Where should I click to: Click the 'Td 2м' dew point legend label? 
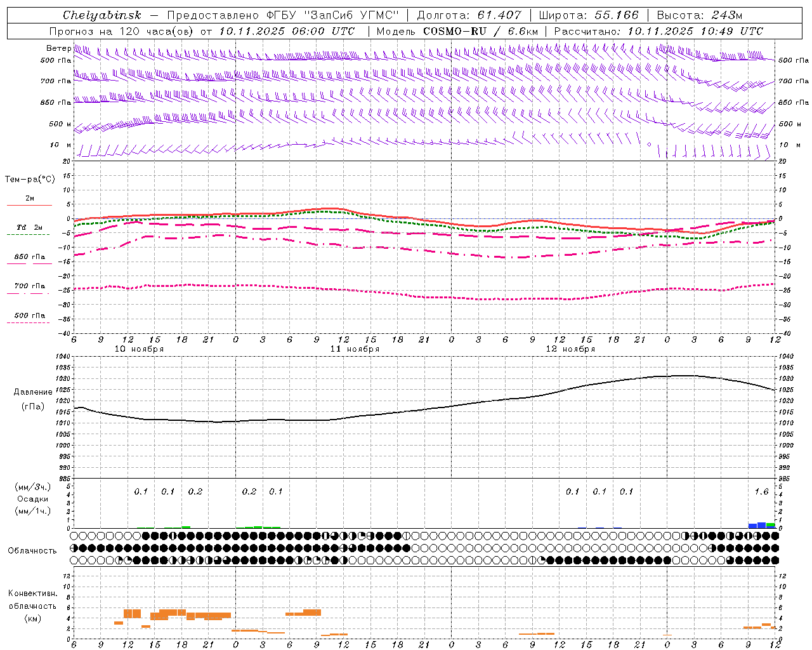coord(29,227)
